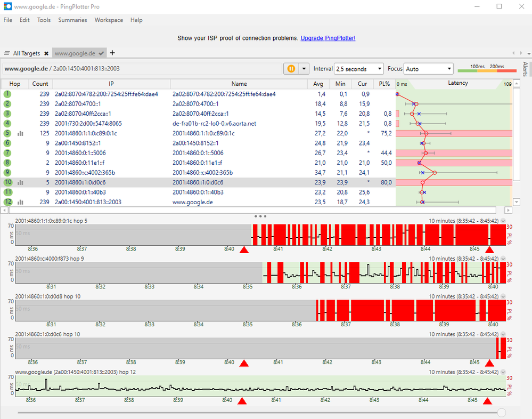Click the plus icon to add a target
Image resolution: width=532 pixels, height=419 pixels.
pyautogui.click(x=112, y=53)
